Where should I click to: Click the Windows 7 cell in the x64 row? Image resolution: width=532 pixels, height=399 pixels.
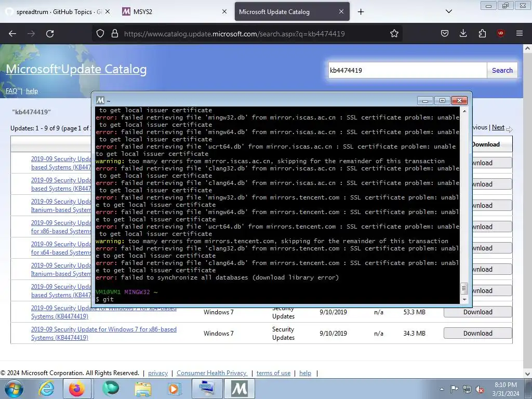pos(219,312)
